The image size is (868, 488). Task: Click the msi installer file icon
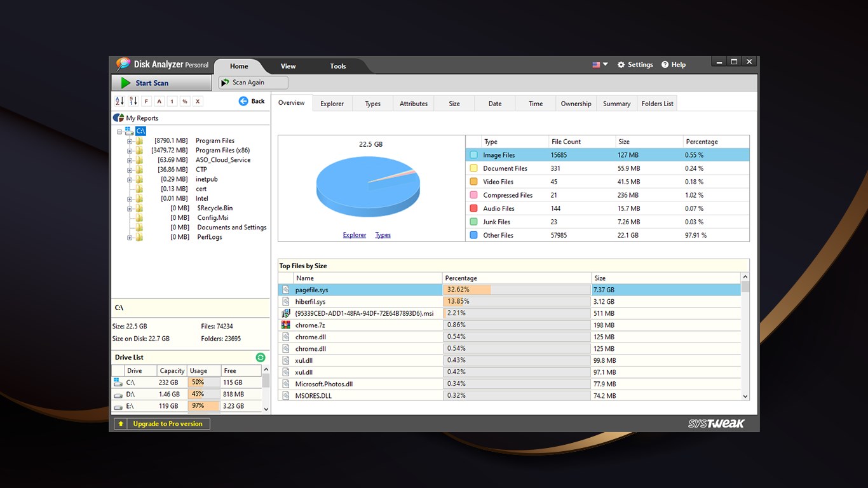(x=286, y=313)
